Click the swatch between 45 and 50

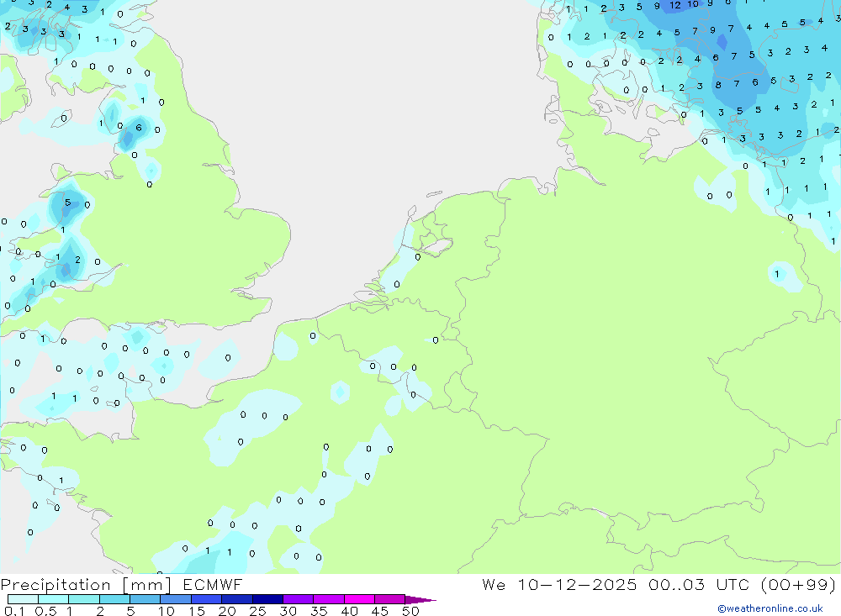click(390, 599)
